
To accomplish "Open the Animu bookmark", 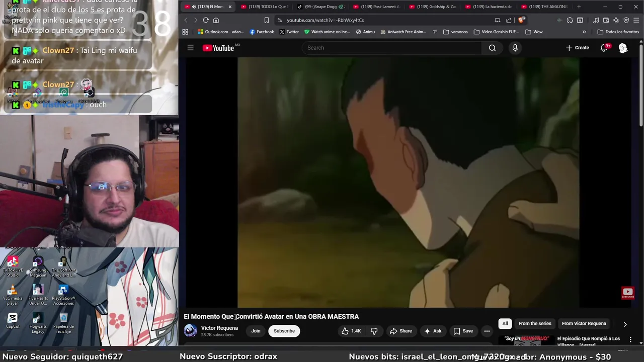I will pyautogui.click(x=365, y=32).
